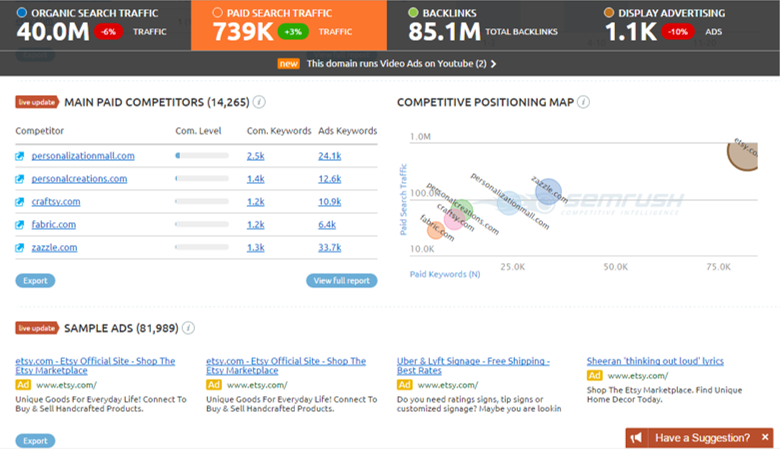This screenshot has height=449, width=780.
Task: Select zazzle.com blue bubble on map
Action: point(548,191)
